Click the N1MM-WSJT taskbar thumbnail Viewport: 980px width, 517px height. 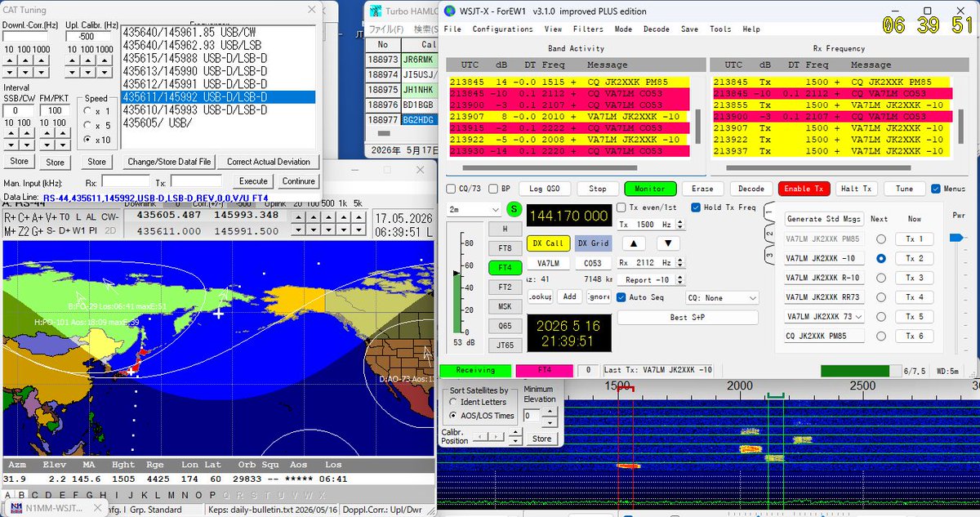click(54, 509)
